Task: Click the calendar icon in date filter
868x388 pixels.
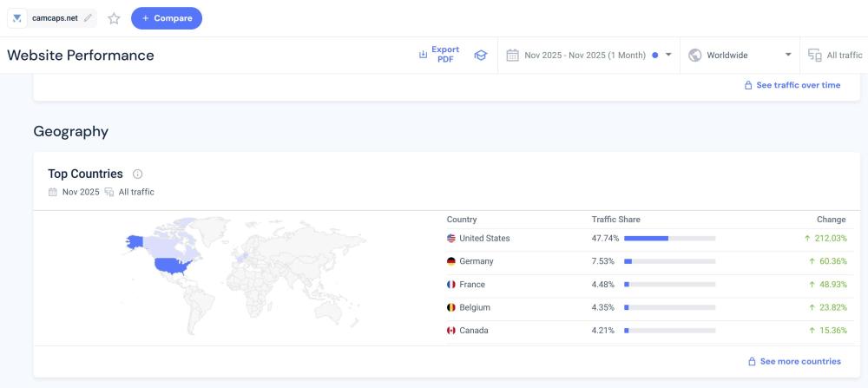Action: click(513, 56)
